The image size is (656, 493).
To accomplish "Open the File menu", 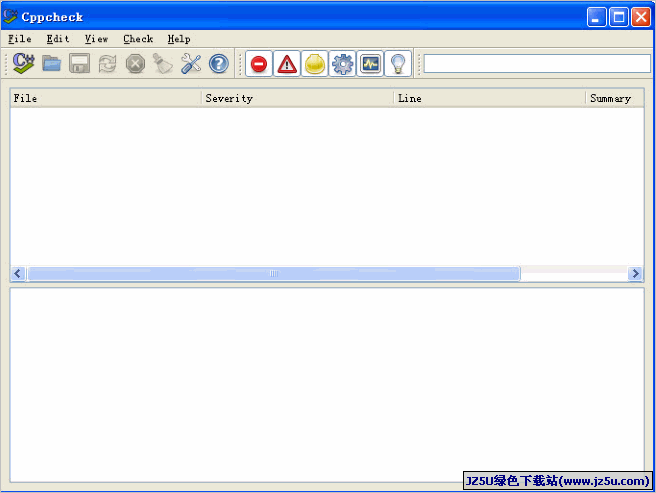I will click(x=20, y=39).
